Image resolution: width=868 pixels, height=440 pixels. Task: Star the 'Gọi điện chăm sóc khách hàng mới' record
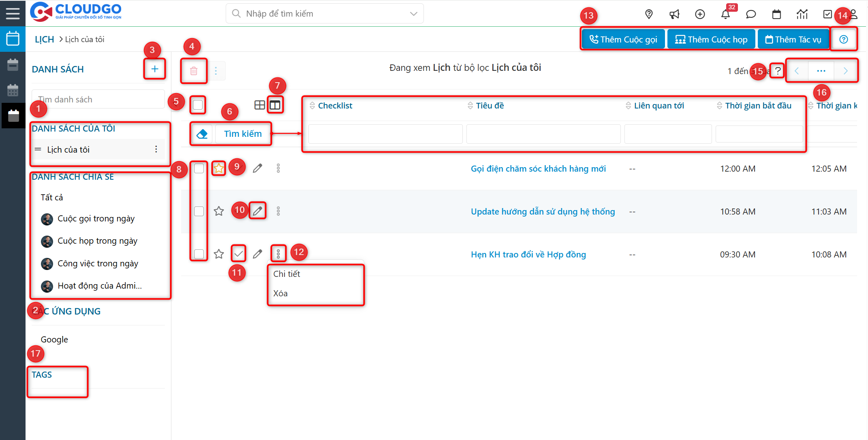point(218,168)
